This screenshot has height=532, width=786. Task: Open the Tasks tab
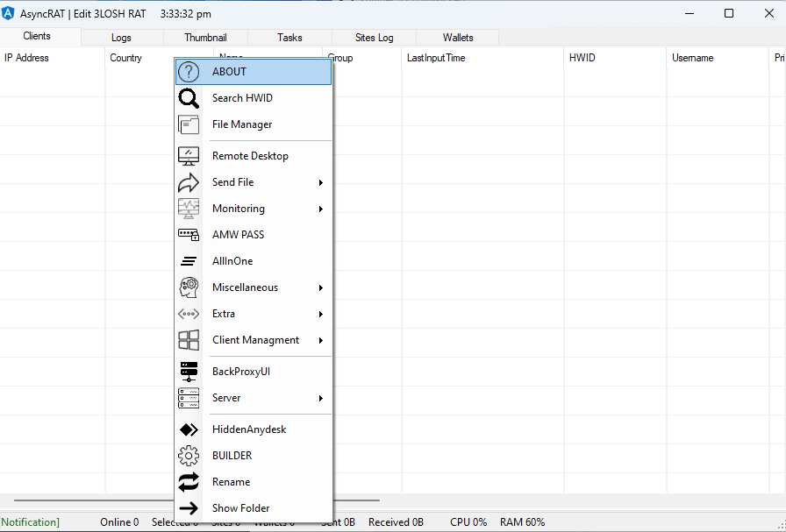tap(289, 38)
